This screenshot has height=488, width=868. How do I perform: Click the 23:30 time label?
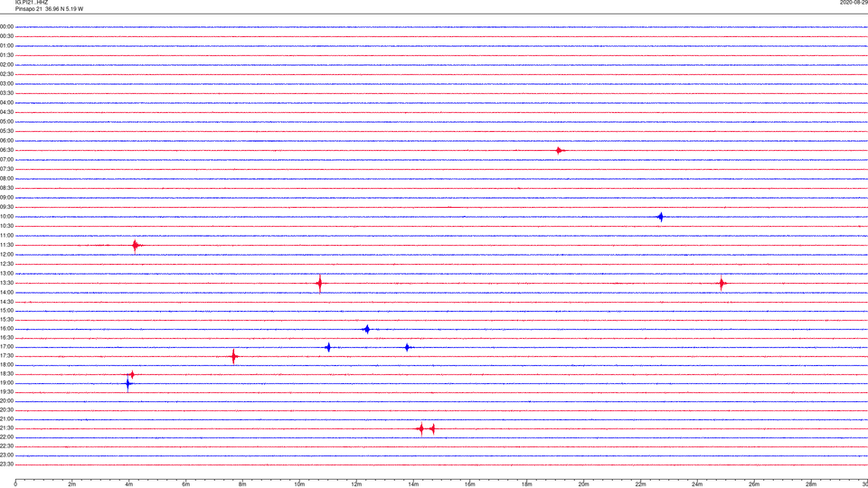click(x=6, y=465)
